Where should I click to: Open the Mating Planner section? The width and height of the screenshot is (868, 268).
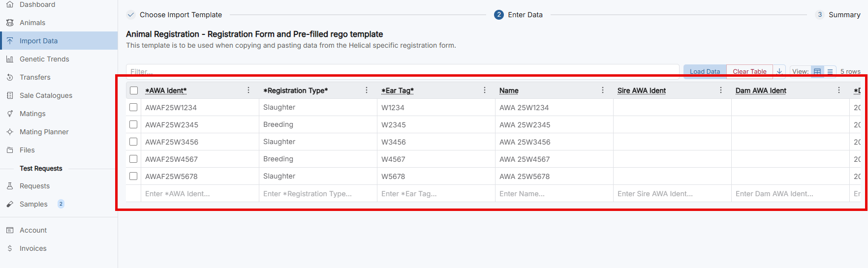tap(44, 132)
